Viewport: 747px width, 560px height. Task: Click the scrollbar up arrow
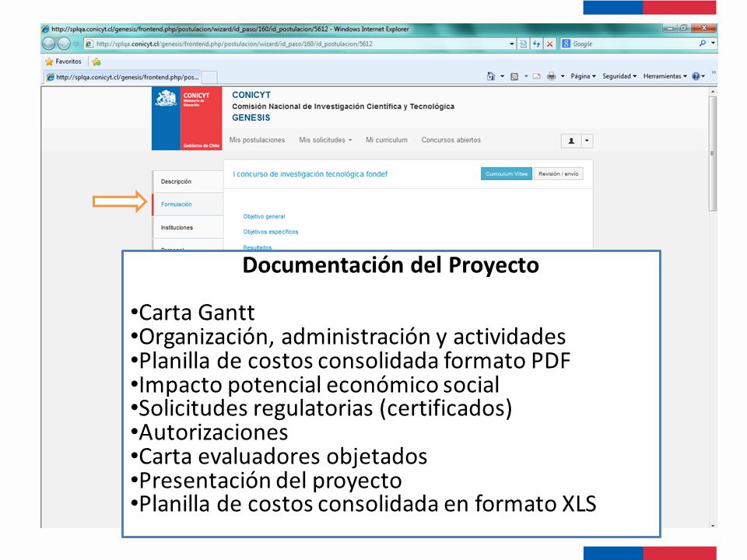point(713,92)
